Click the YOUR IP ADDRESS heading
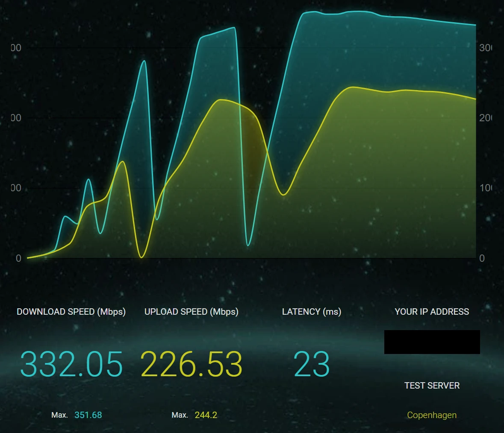 432,312
